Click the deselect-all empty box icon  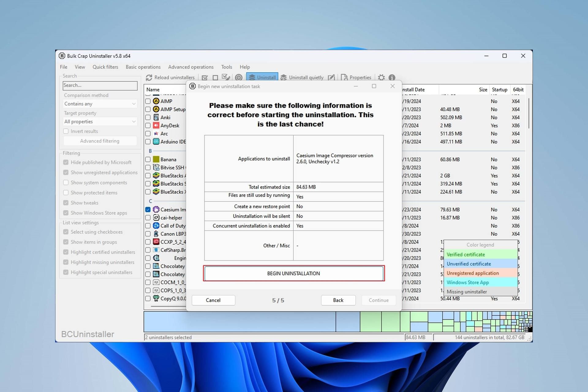coord(215,77)
